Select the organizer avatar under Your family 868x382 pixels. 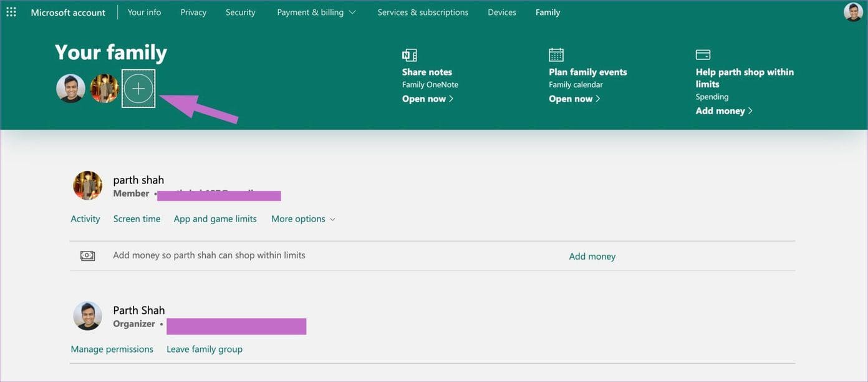(70, 89)
